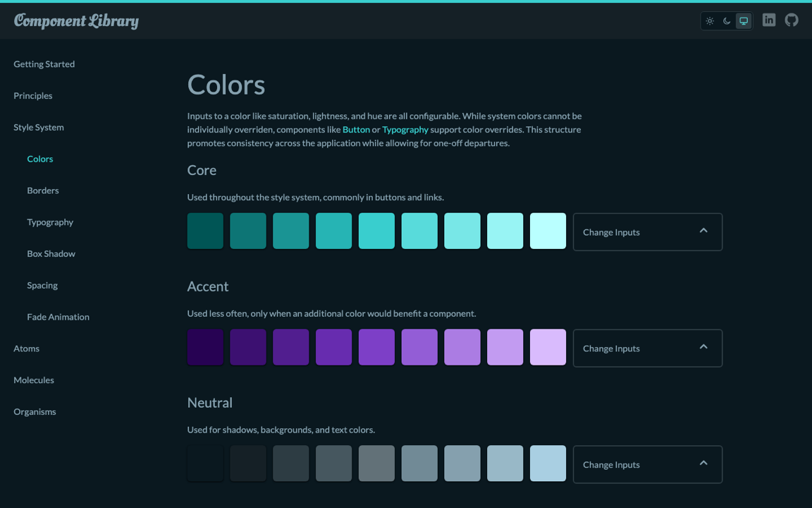Screen dimensions: 812x508
Task: Open the Fade Animation page
Action: pos(58,317)
